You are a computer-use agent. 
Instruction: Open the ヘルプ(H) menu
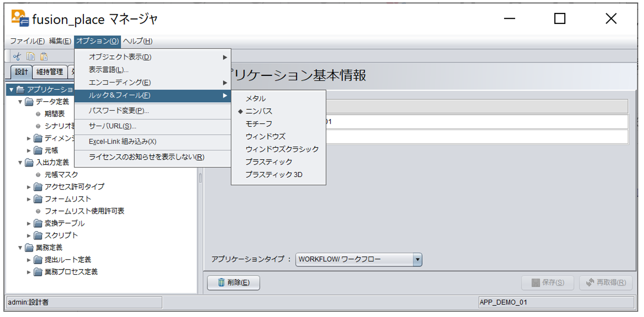click(138, 41)
